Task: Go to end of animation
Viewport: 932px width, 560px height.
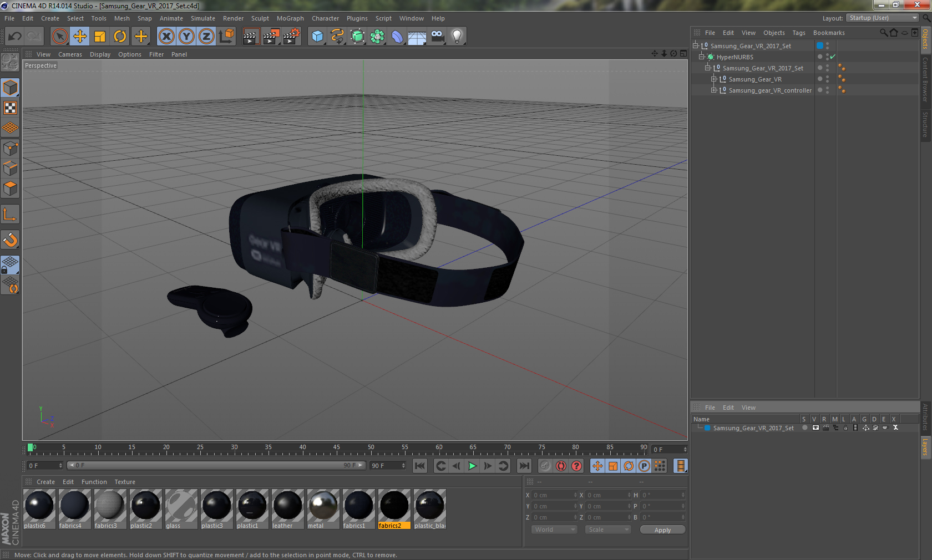Action: [524, 466]
